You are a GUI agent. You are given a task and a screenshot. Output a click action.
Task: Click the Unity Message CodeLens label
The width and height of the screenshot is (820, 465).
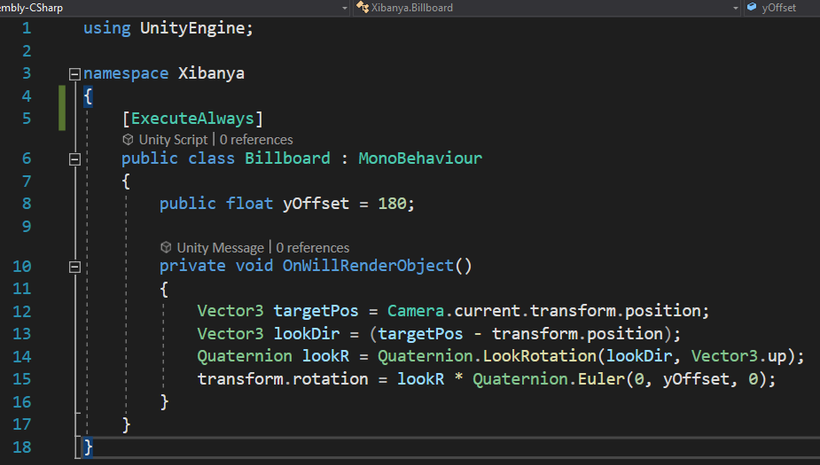(220, 247)
